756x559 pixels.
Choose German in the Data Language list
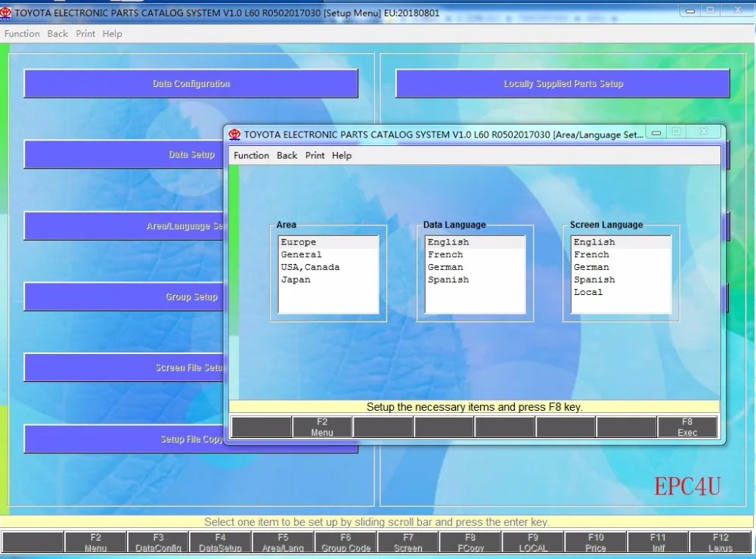click(x=475, y=267)
